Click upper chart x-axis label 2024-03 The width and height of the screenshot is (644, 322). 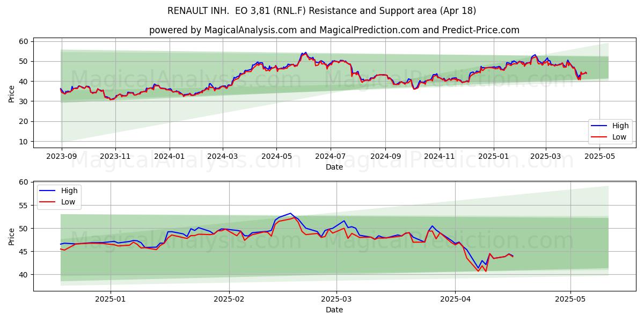pos(223,156)
